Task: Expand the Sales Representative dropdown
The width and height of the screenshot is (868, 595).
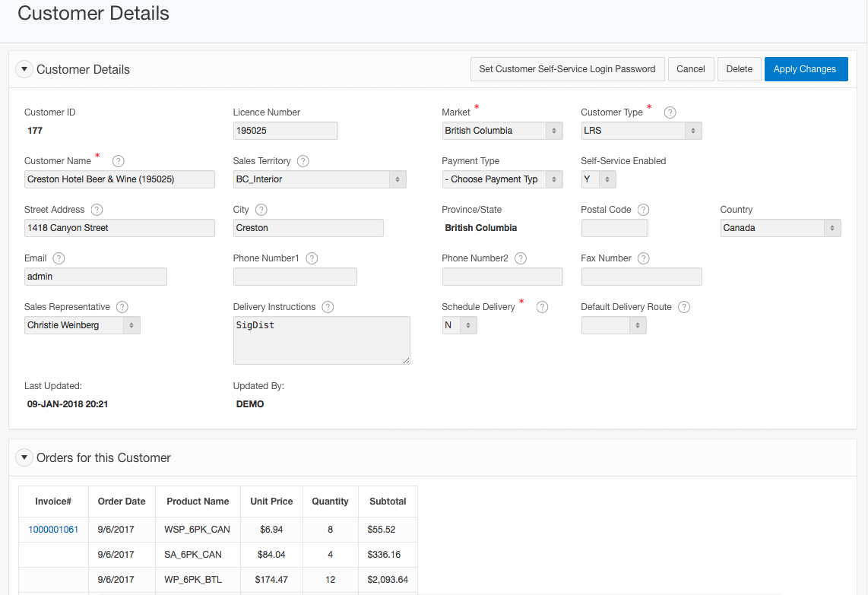Action: 82,325
